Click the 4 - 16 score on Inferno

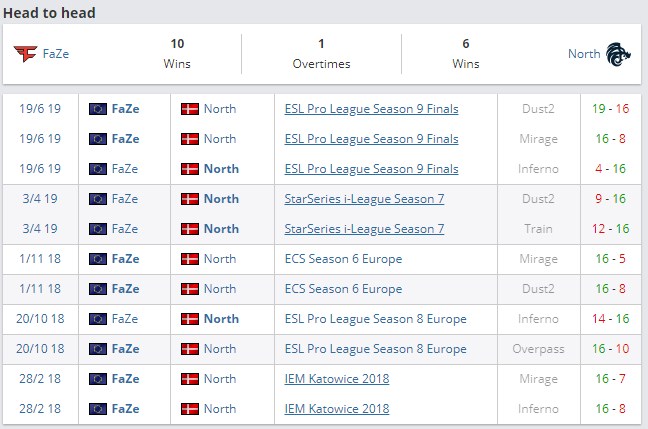click(610, 168)
